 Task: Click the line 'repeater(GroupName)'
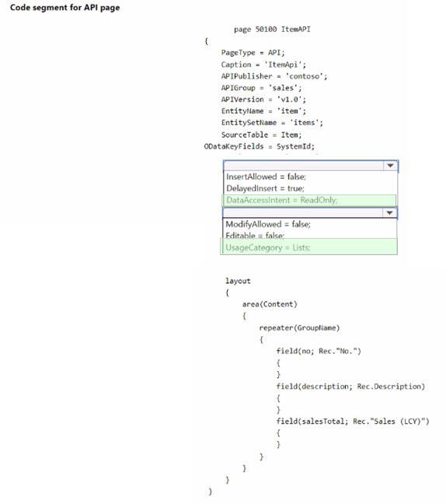coord(299,328)
